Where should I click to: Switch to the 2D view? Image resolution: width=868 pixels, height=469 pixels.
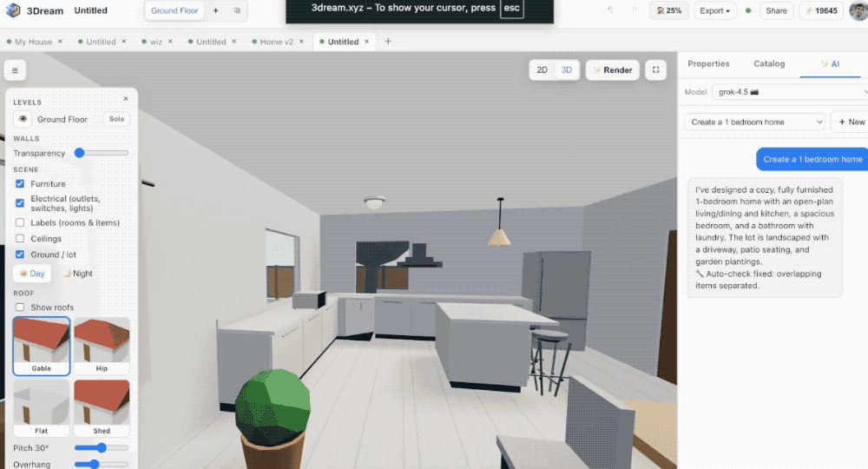point(542,70)
